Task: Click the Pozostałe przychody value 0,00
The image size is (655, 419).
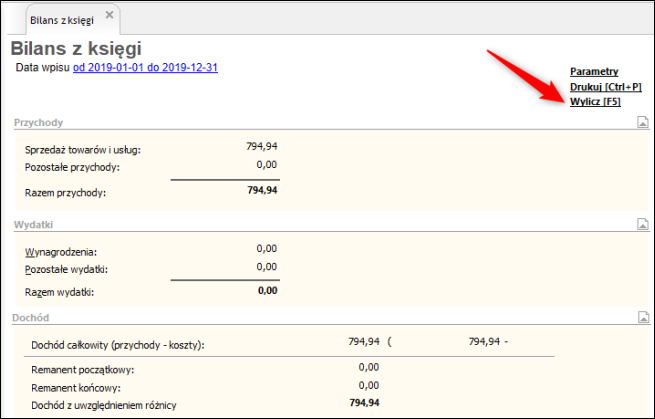Action: tap(267, 165)
